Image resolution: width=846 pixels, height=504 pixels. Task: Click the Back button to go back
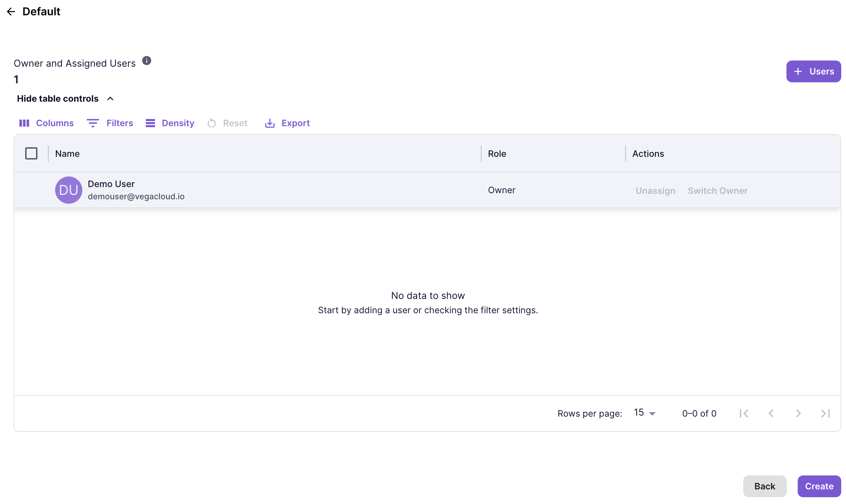[765, 486]
